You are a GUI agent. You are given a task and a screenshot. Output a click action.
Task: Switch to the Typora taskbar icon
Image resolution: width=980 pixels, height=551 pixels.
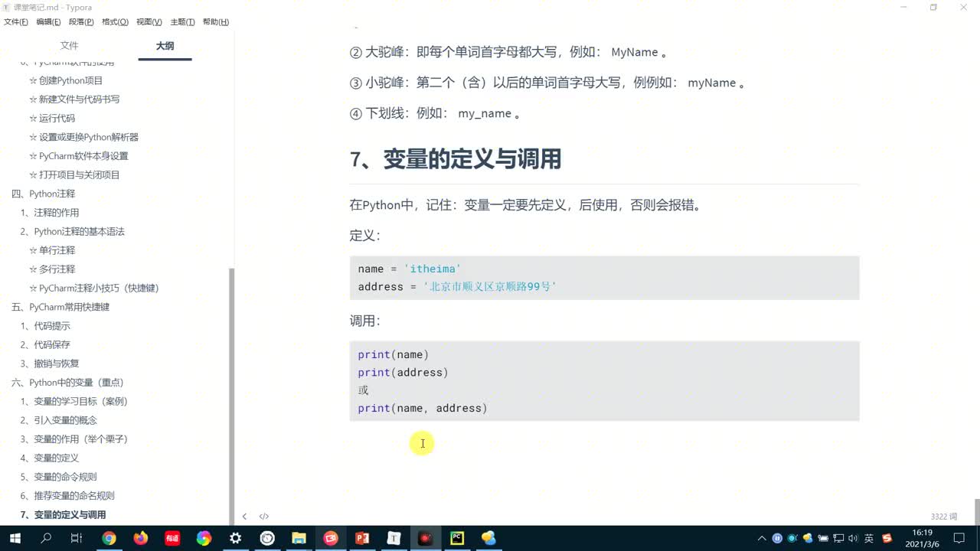(394, 538)
